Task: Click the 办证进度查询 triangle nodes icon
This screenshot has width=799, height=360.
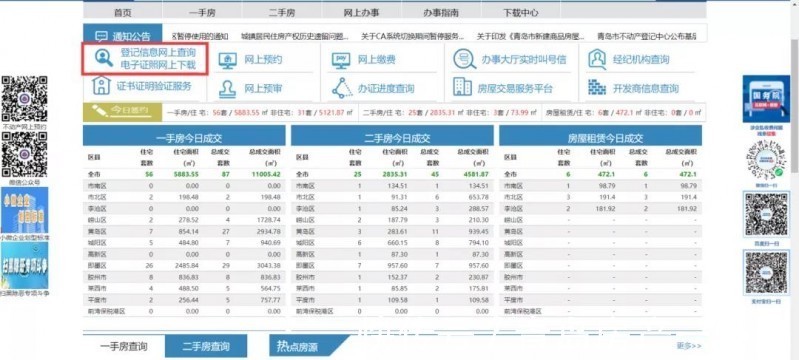Action: pos(342,88)
